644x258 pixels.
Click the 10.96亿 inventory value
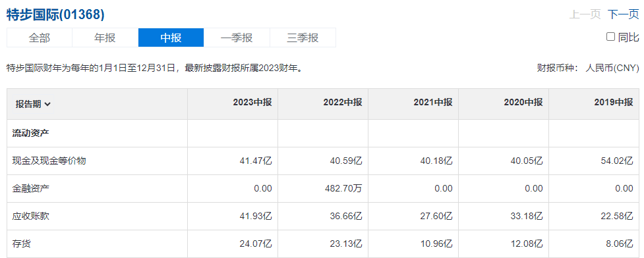tap(436, 244)
